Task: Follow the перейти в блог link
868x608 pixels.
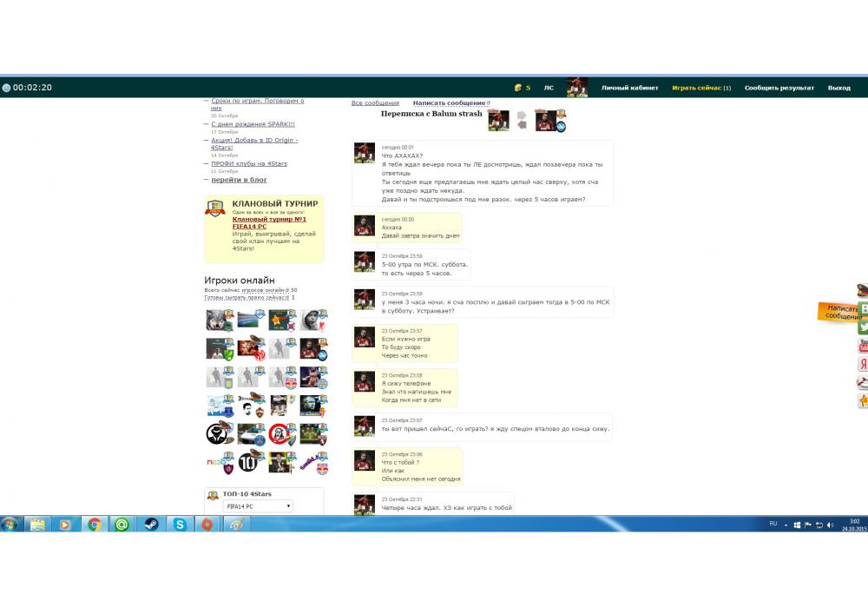Action: 239,180
